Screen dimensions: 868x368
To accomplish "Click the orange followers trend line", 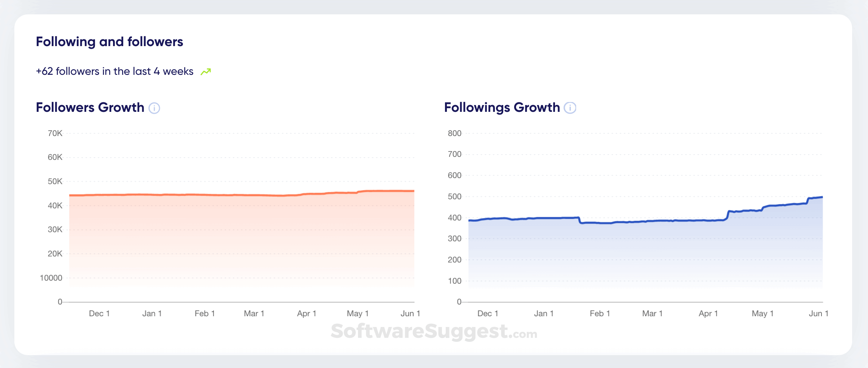I will click(x=242, y=195).
